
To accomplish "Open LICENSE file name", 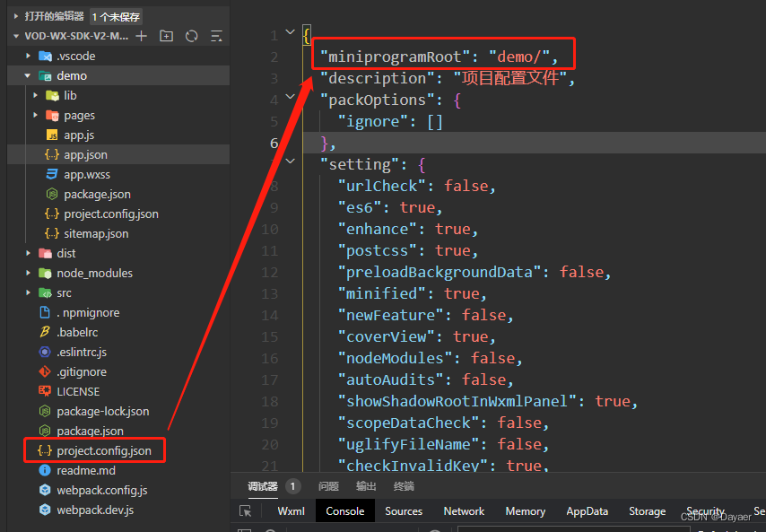I will click(78, 392).
